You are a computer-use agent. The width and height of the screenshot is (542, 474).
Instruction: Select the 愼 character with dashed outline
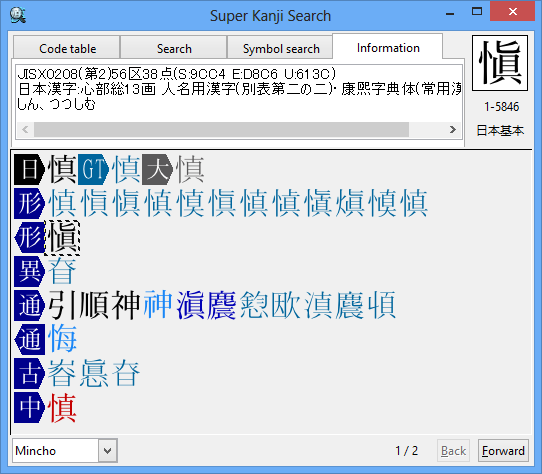click(62, 238)
